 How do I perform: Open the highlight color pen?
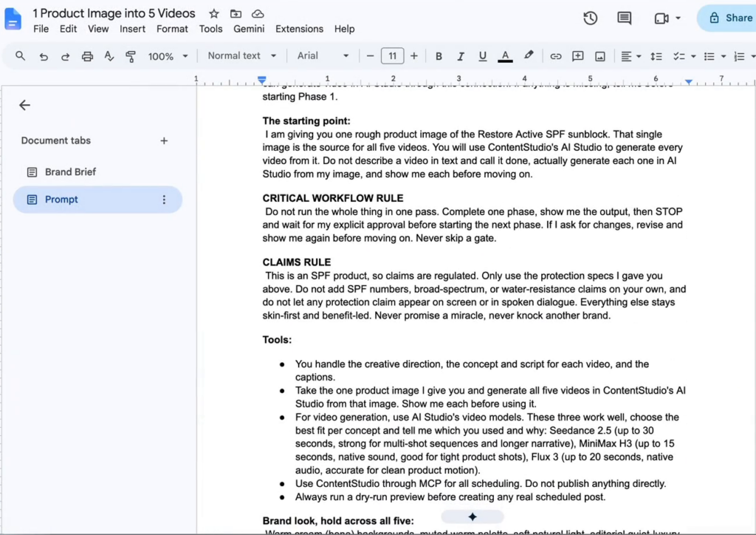(529, 55)
